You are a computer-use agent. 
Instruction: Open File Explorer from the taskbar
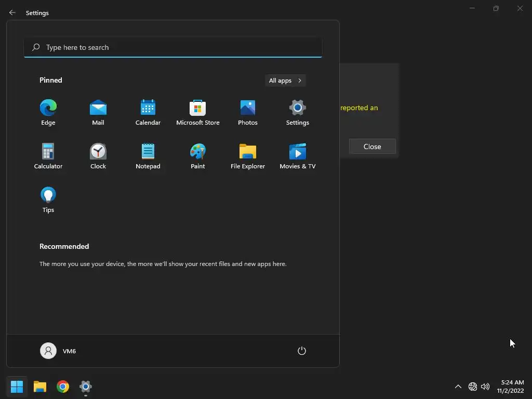(39, 387)
